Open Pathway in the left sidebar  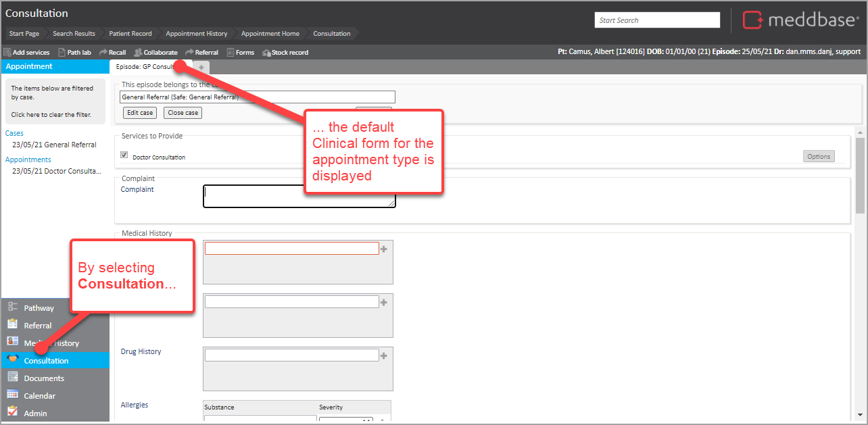(39, 308)
